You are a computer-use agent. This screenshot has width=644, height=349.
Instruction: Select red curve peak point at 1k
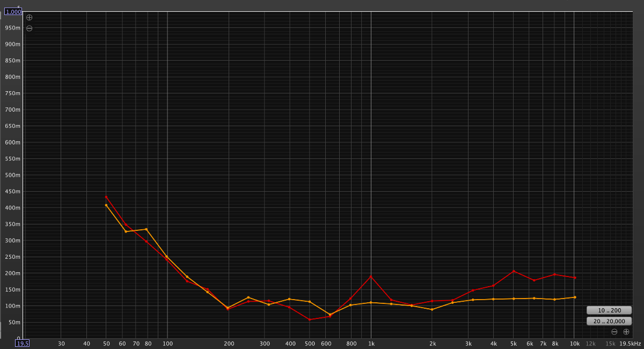(x=371, y=277)
